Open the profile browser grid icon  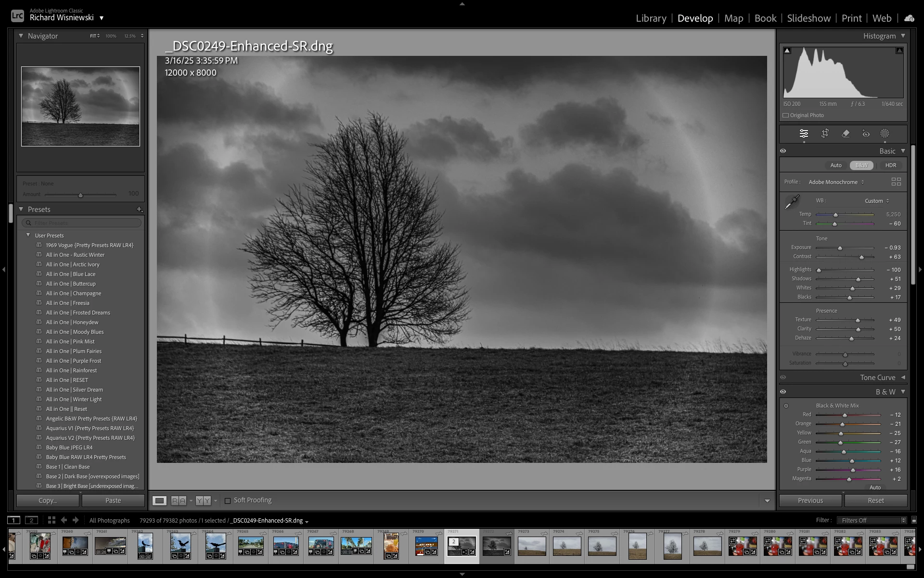tap(896, 182)
